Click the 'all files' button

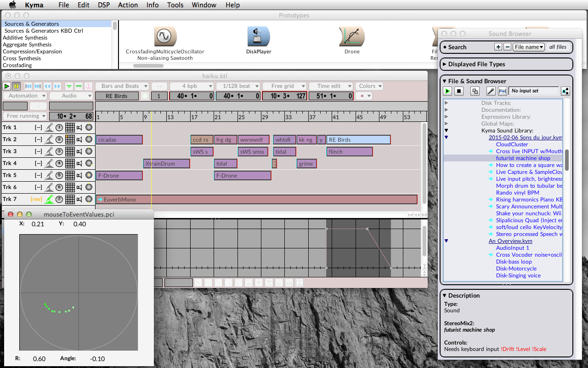click(x=558, y=47)
